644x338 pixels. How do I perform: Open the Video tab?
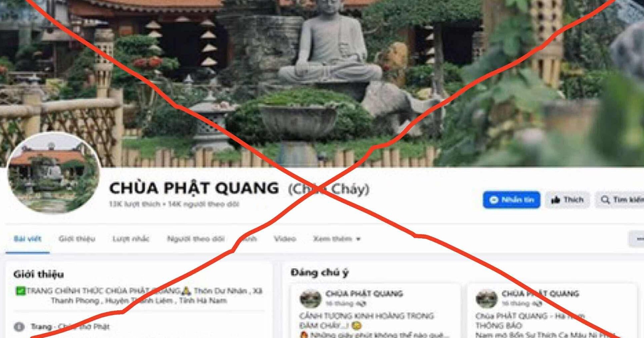point(284,239)
